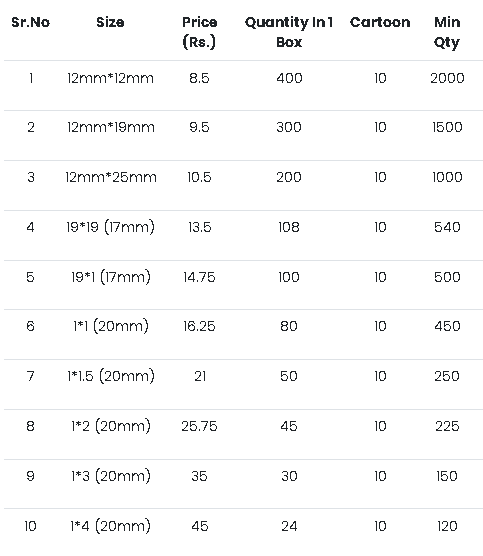Select the price value 16.25
This screenshot has width=483, height=556.
coord(199,327)
